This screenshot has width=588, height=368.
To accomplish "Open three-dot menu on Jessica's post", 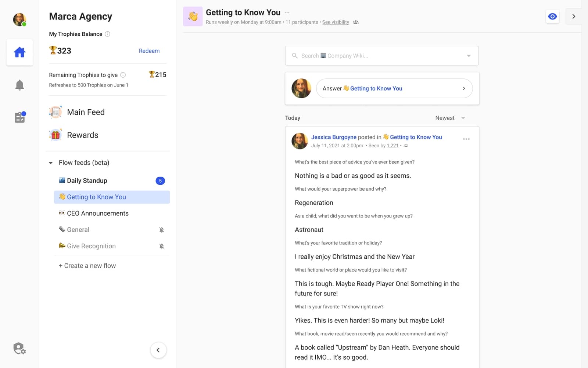I will click(x=466, y=139).
